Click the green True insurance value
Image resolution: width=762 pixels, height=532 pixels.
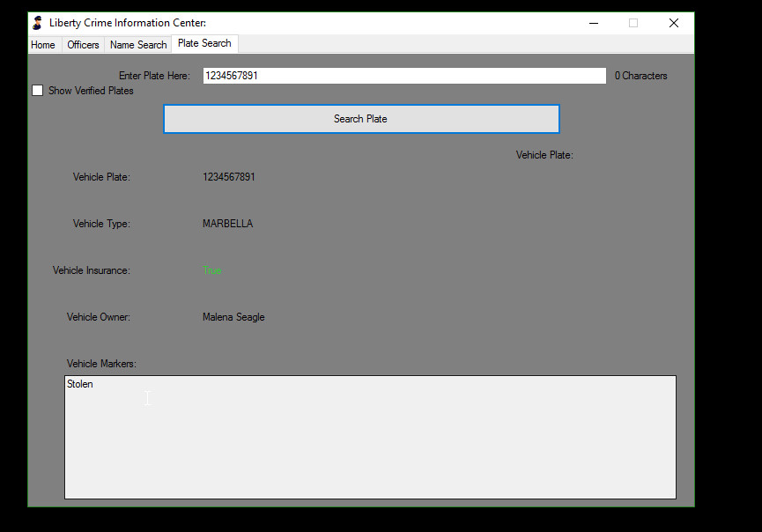click(x=211, y=270)
